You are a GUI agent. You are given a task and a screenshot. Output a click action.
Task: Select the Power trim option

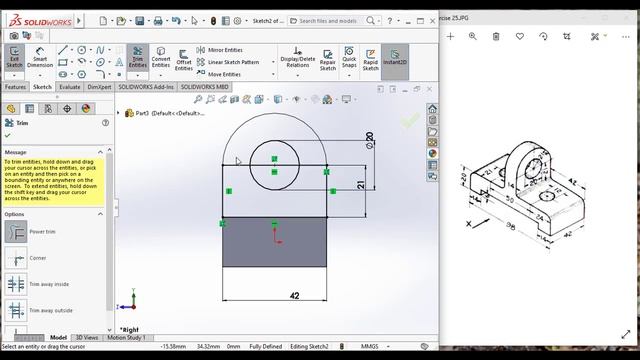pyautogui.click(x=16, y=232)
